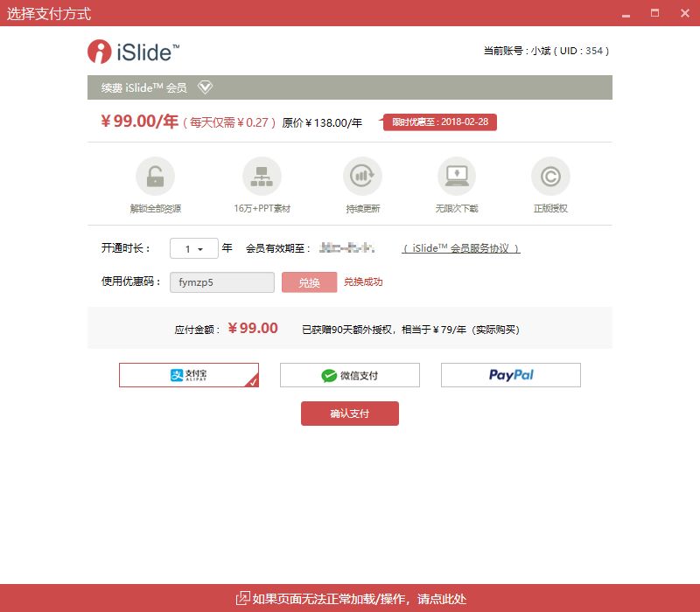Click the page loading help link at bottom
Viewport: 700px width, 612px height.
click(x=360, y=599)
